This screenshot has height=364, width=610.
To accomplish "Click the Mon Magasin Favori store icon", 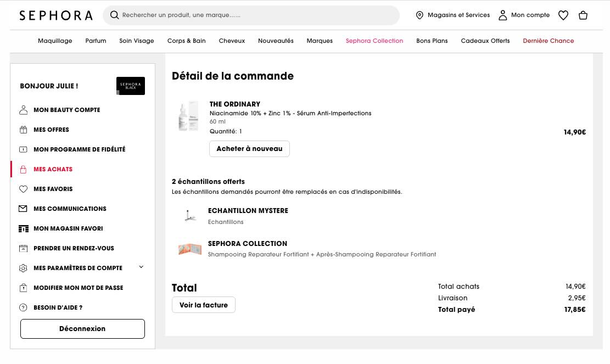I will (24, 228).
